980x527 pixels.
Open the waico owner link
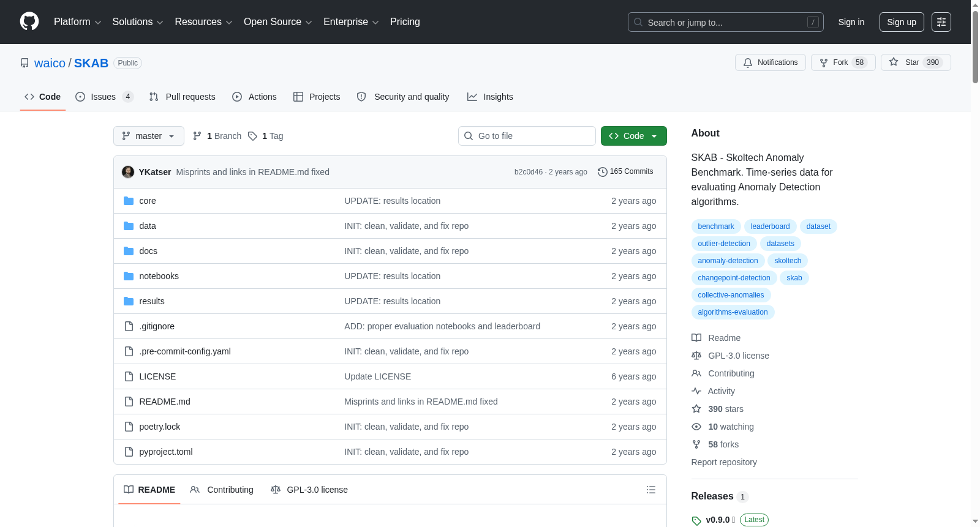coord(50,63)
